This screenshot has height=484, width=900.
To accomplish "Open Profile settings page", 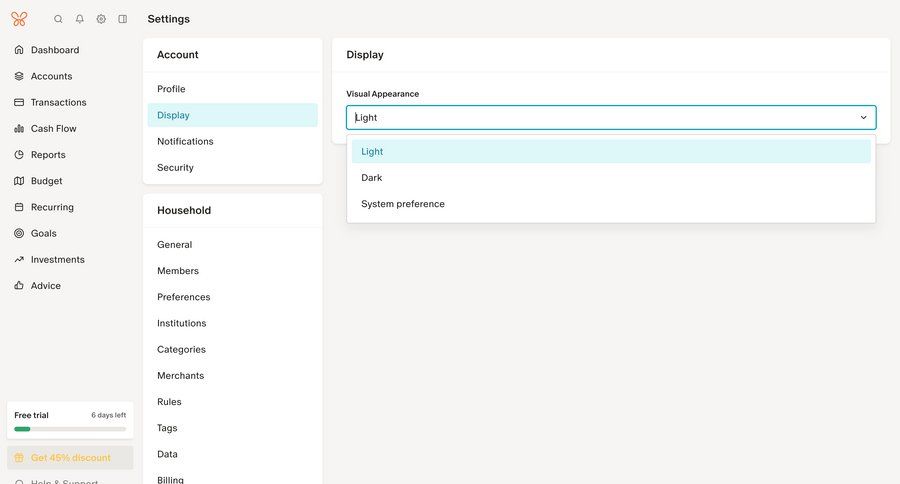I will (x=232, y=89).
